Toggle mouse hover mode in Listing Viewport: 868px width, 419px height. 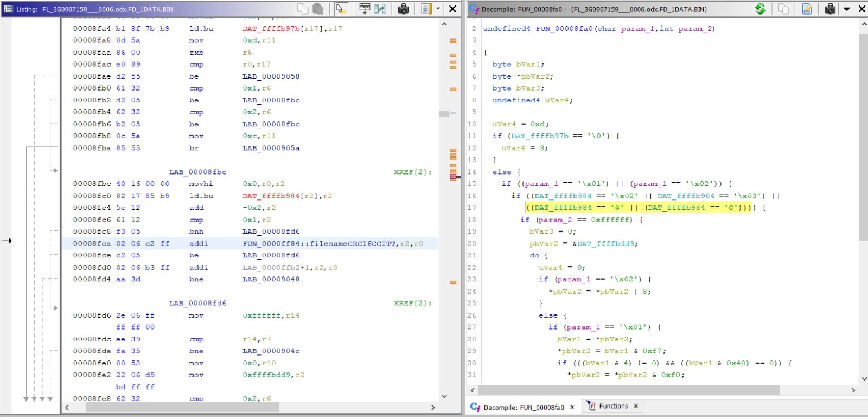click(x=341, y=9)
